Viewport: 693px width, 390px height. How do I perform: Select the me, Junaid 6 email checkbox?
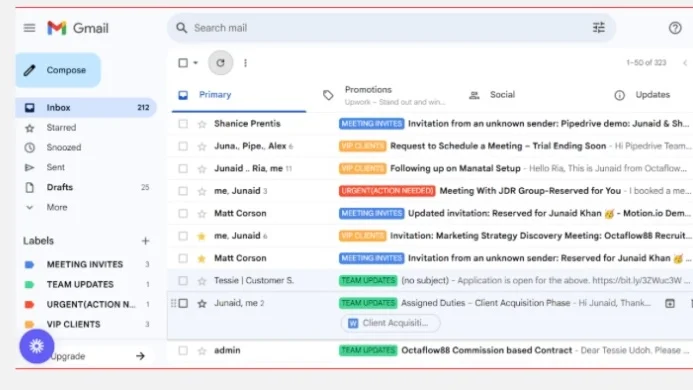tap(183, 236)
